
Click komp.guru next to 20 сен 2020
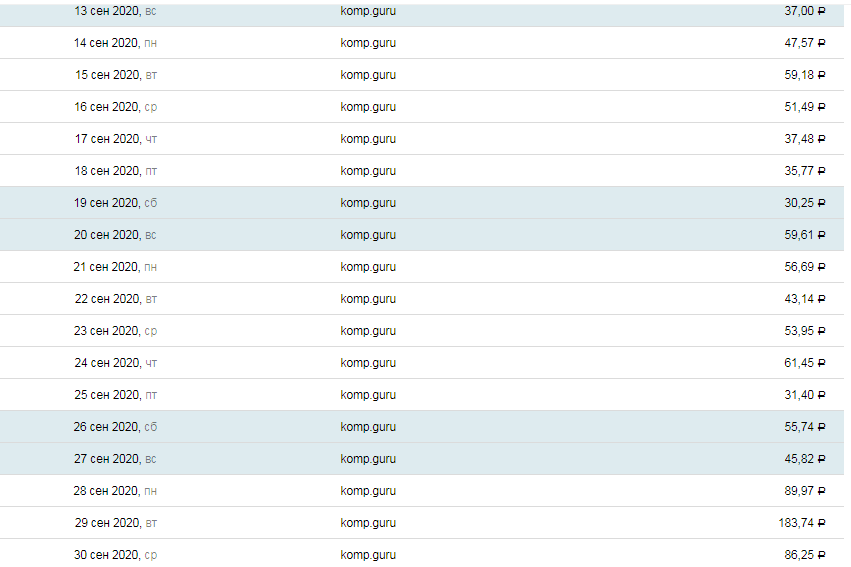click(x=368, y=235)
